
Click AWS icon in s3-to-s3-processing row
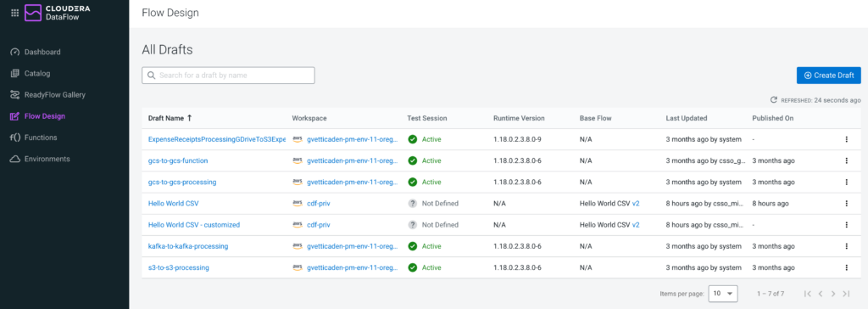[x=298, y=267]
